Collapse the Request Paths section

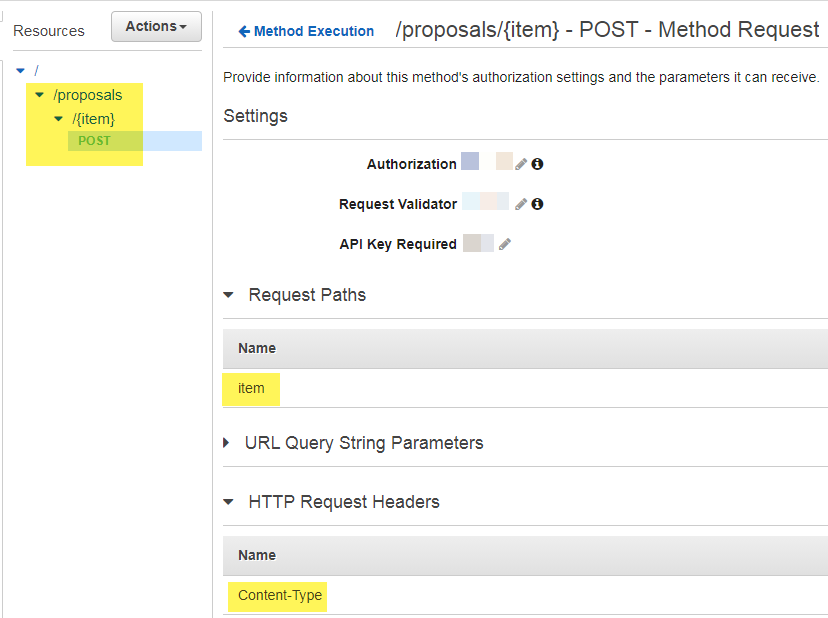click(229, 295)
